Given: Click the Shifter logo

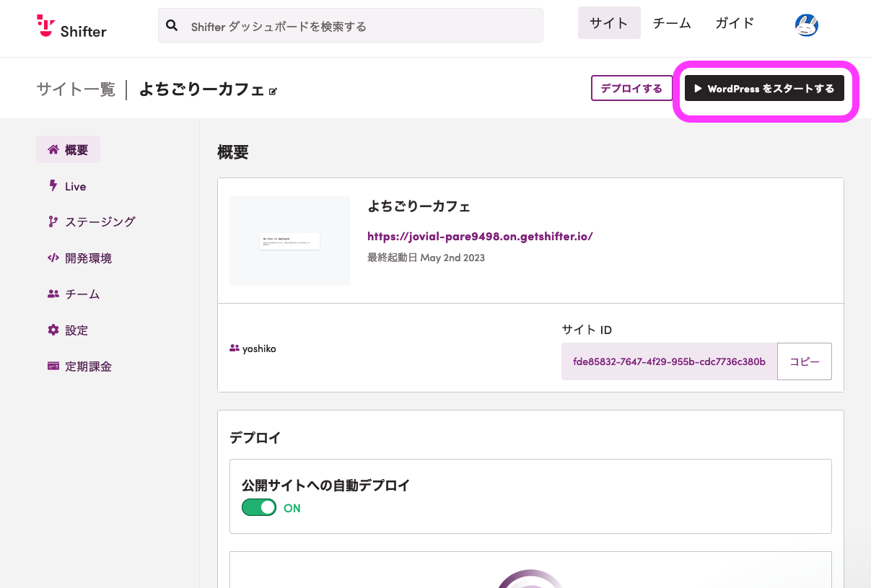Looking at the screenshot, I should click(71, 27).
